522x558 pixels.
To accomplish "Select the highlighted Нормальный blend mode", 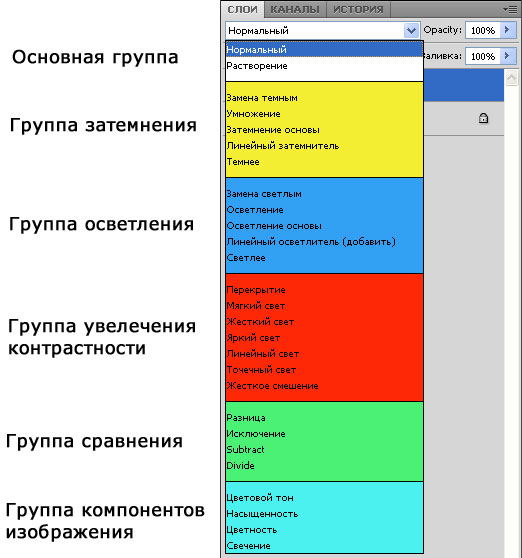I will [324, 49].
